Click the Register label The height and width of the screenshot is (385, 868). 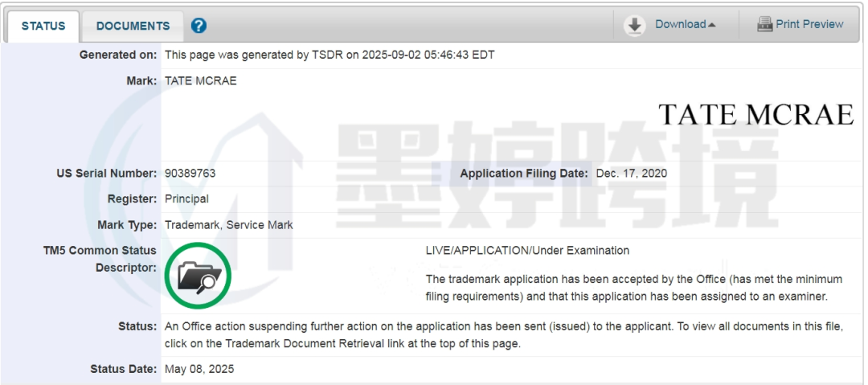tap(133, 199)
